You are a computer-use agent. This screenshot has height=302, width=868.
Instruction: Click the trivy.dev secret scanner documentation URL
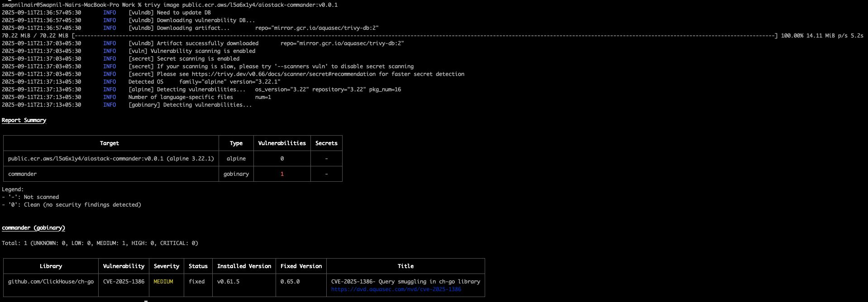tap(283, 74)
